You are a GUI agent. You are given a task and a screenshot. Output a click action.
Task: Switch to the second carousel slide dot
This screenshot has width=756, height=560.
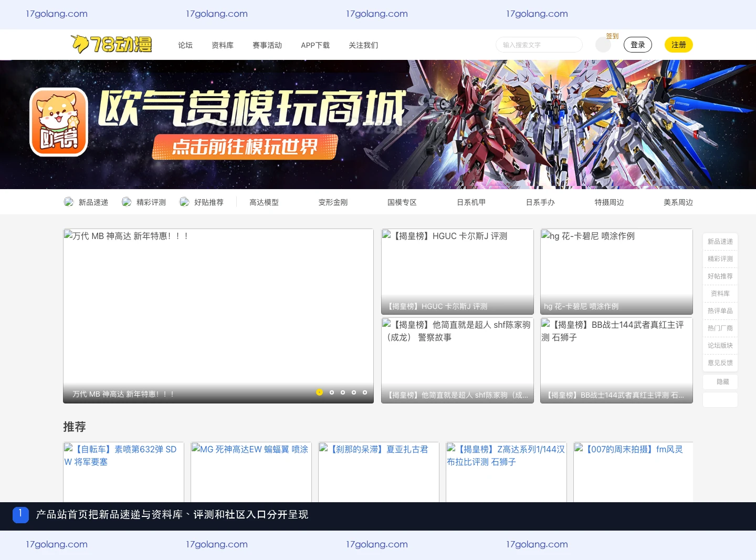coord(332,392)
